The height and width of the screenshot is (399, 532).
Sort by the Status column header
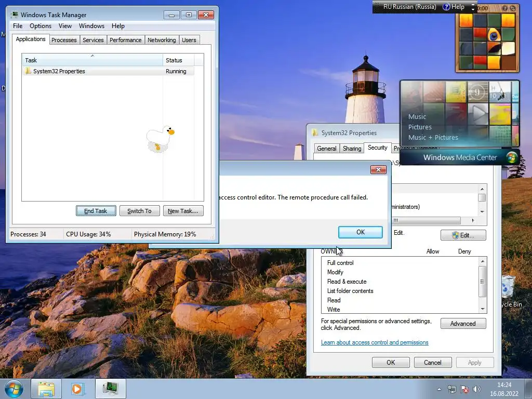pos(179,60)
